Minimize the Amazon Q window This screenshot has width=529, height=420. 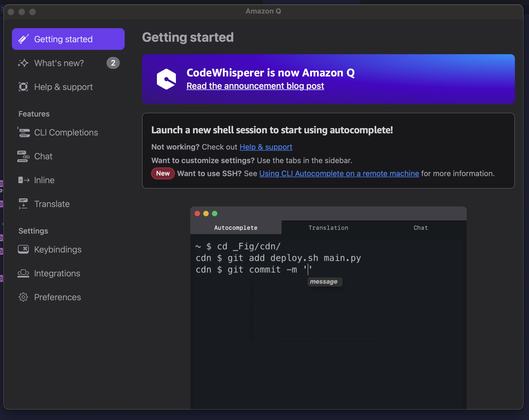[x=22, y=12]
